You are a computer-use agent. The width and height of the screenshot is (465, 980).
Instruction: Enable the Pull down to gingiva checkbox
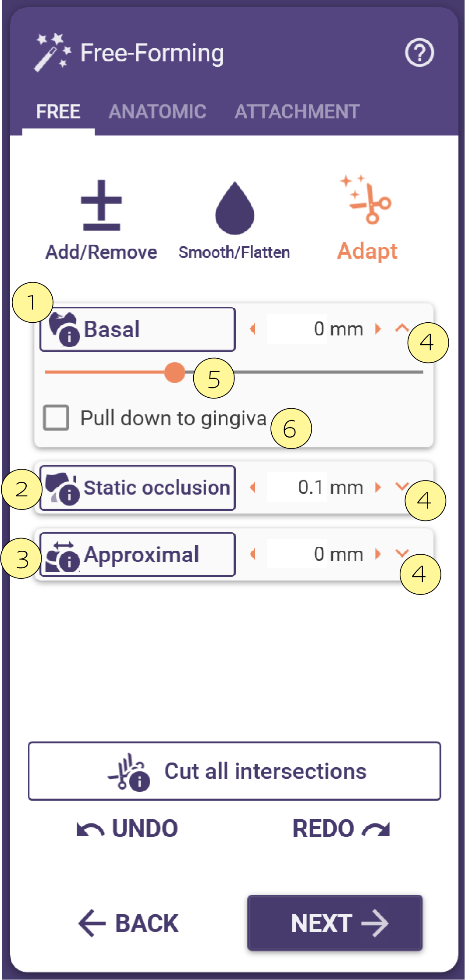56,417
